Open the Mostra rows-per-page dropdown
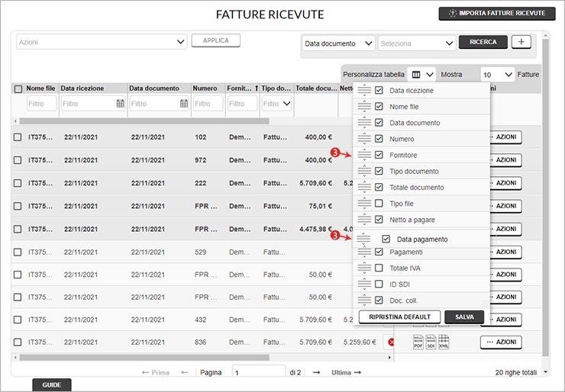 coord(498,75)
